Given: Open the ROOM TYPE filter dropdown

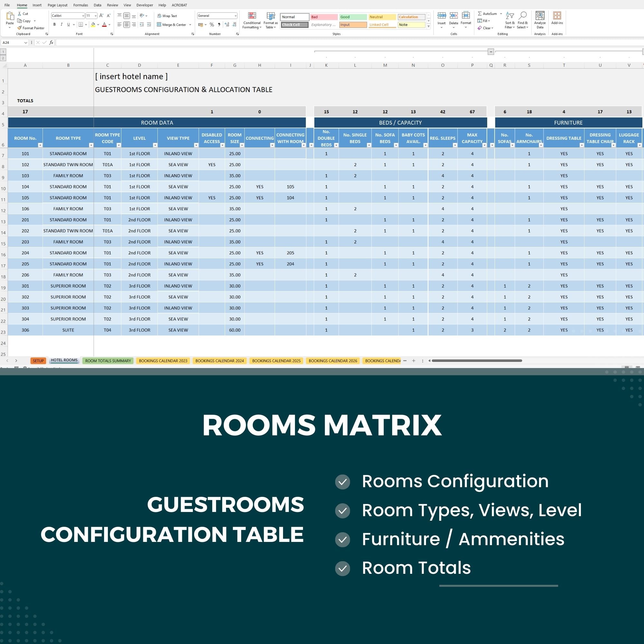Looking at the screenshot, I should pos(91,145).
